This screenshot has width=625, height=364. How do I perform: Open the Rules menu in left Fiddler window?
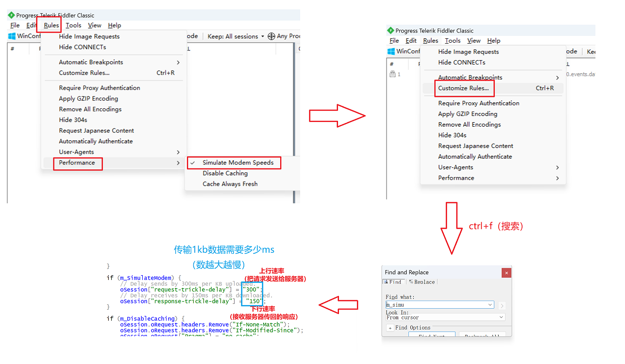[x=51, y=25]
